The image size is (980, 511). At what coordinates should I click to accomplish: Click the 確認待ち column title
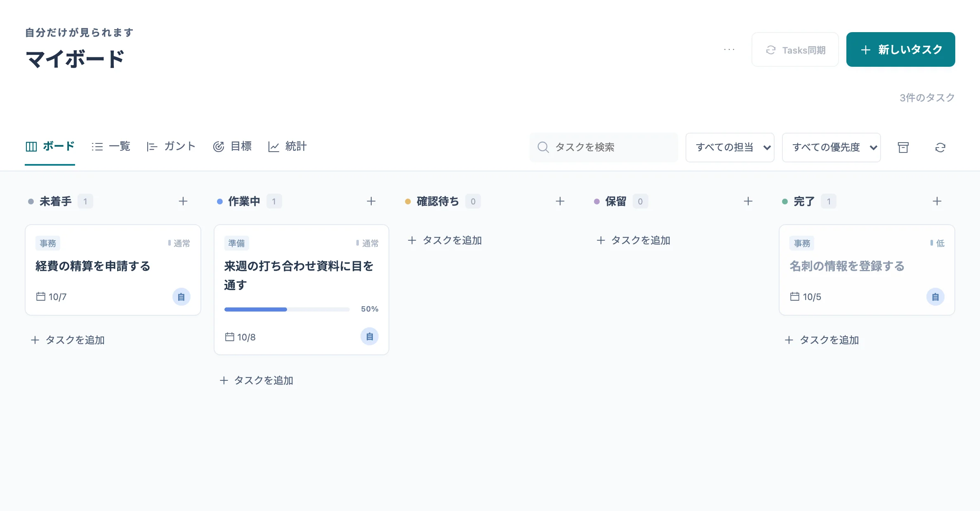(438, 201)
